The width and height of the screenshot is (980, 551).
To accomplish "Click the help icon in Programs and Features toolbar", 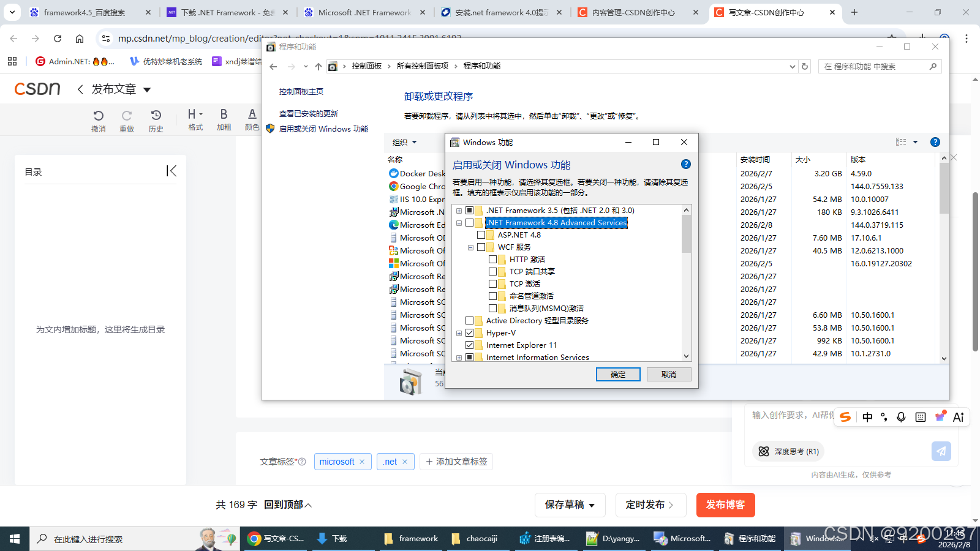I will 935,142.
